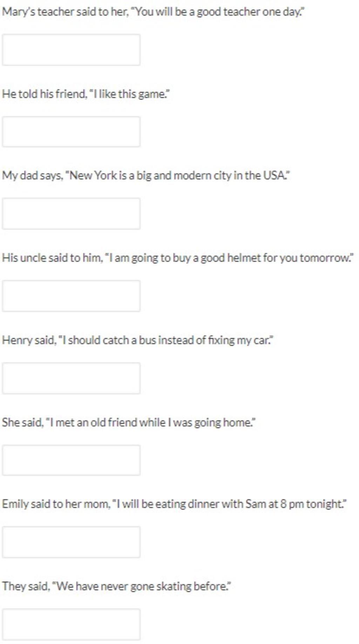Screen dimensions: 359x644
Task: Focus the answer box under Henry's sentence
Action: click(x=71, y=378)
